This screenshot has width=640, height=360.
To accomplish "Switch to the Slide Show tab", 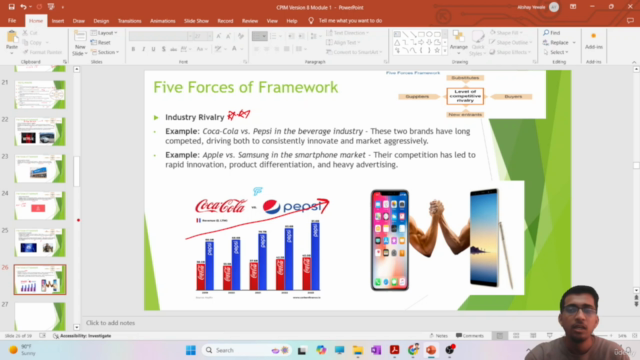I will pyautogui.click(x=196, y=20).
